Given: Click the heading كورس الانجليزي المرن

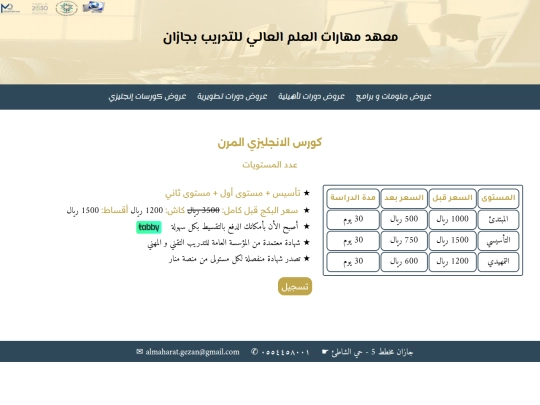Looking at the screenshot, I should pos(270,142).
